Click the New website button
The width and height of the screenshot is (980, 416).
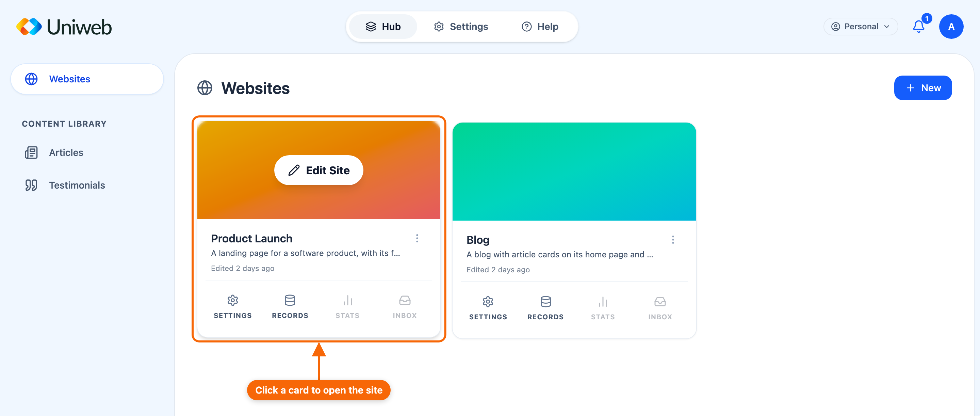pyautogui.click(x=923, y=88)
